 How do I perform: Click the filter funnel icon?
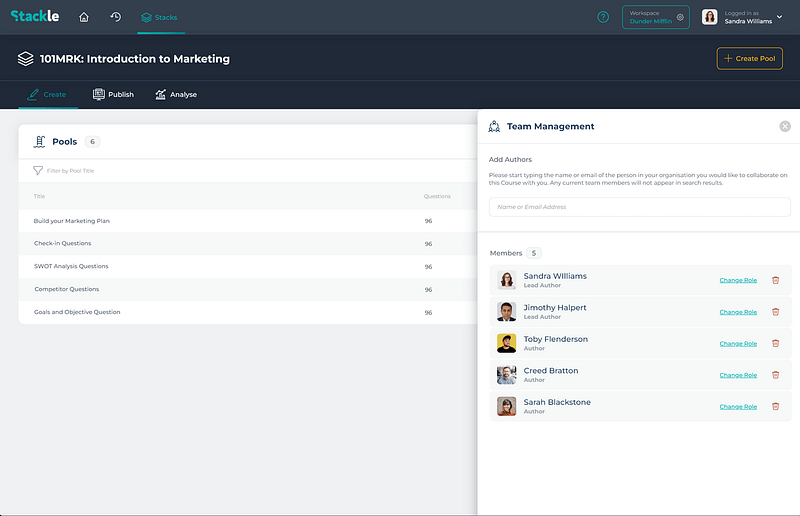point(38,171)
